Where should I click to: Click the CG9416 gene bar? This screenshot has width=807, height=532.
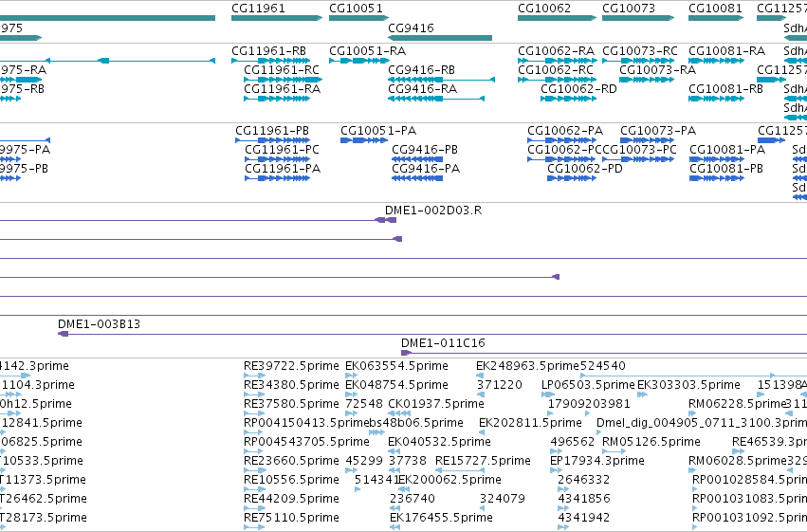coord(440,38)
